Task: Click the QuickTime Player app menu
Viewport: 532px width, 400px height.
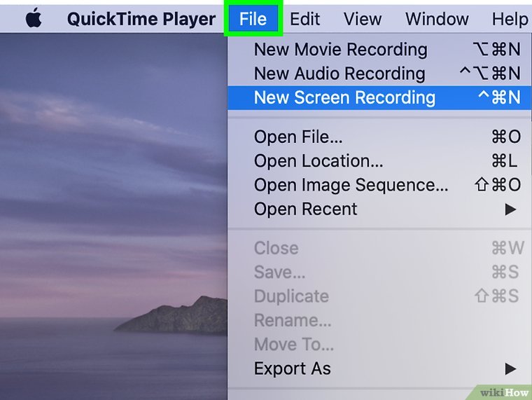Action: [x=141, y=19]
